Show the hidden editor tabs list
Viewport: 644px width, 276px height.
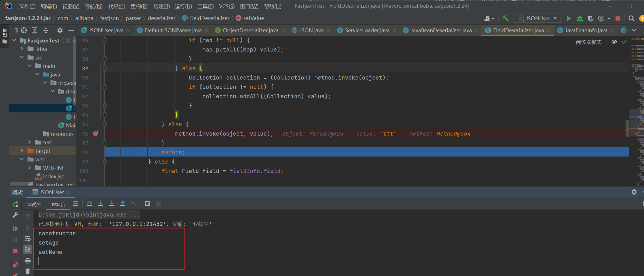click(634, 30)
